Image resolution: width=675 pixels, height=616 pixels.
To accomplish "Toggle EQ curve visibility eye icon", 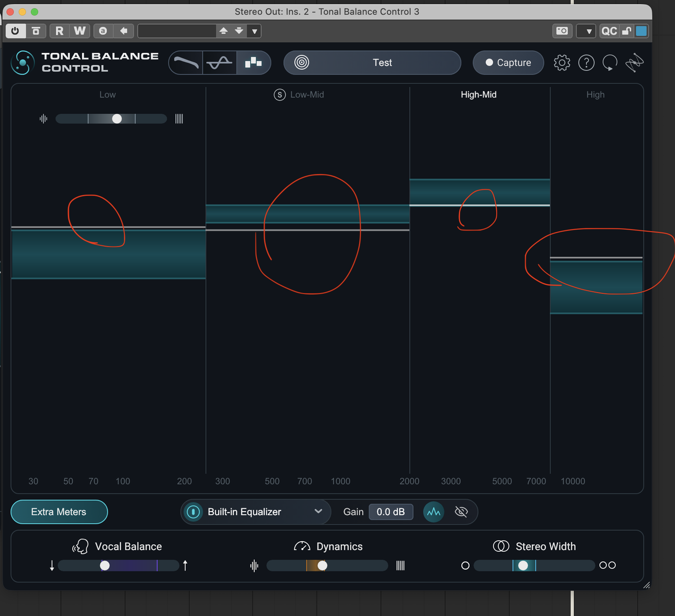I will coord(461,512).
